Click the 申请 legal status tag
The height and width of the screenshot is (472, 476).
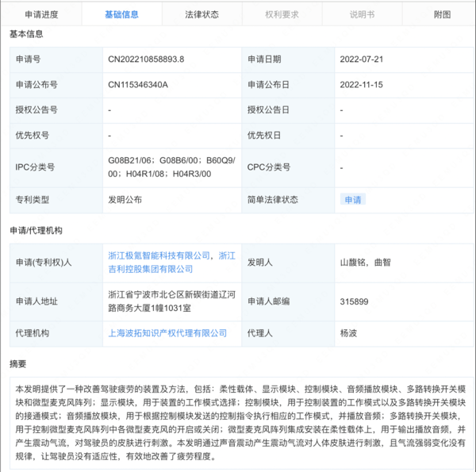pyautogui.click(x=353, y=200)
